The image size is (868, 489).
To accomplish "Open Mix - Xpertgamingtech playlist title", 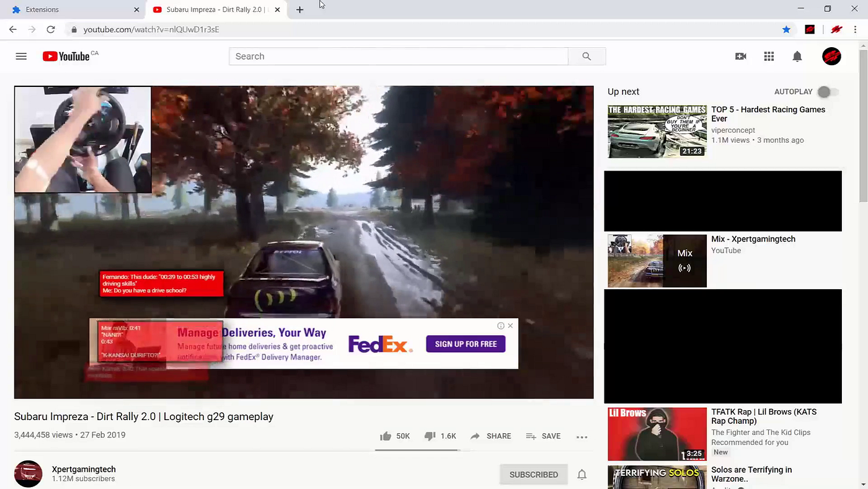I will click(x=753, y=239).
